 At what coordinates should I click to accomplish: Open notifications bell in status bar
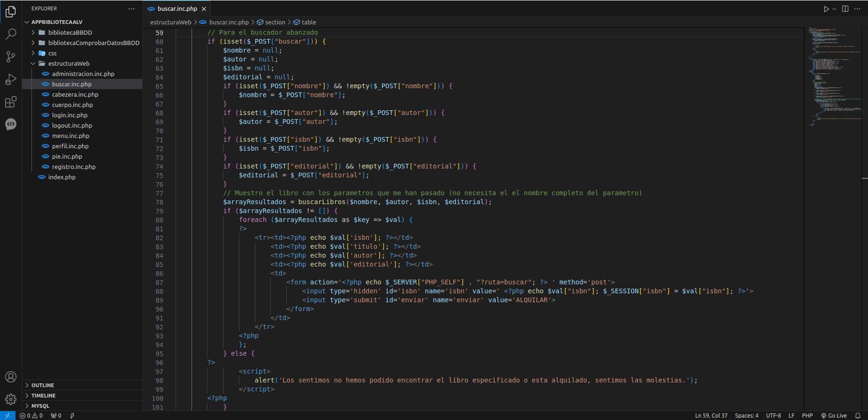coord(858,415)
